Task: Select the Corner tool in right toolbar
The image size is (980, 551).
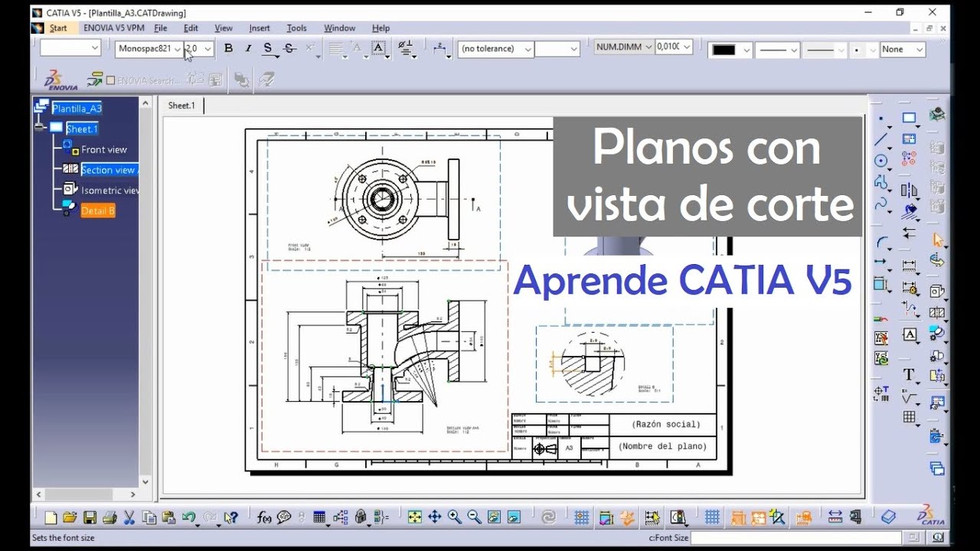Action: [x=881, y=243]
